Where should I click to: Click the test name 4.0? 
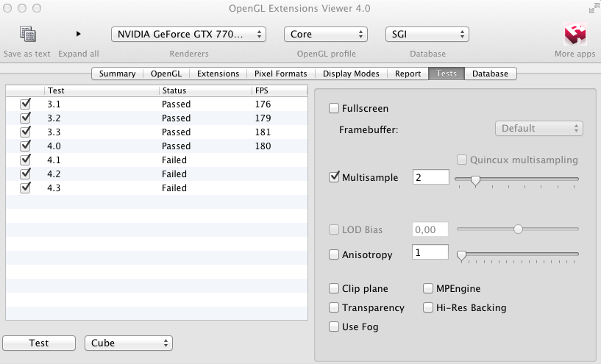(54, 146)
